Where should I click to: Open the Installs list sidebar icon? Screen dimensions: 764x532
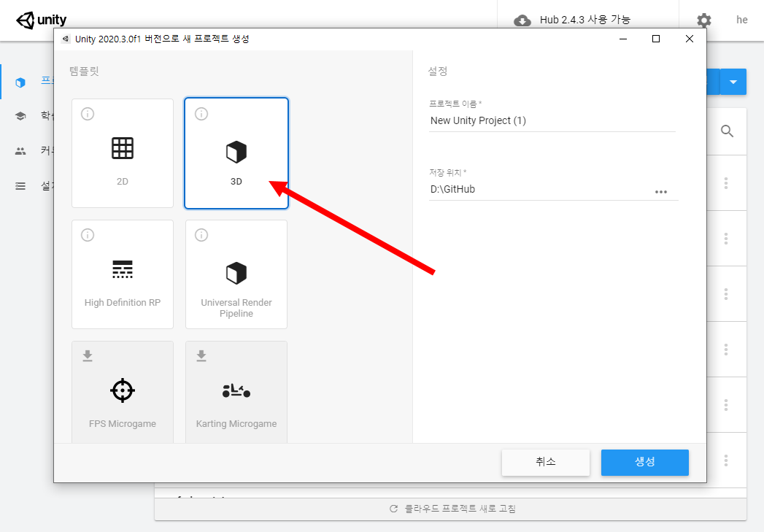point(20,186)
